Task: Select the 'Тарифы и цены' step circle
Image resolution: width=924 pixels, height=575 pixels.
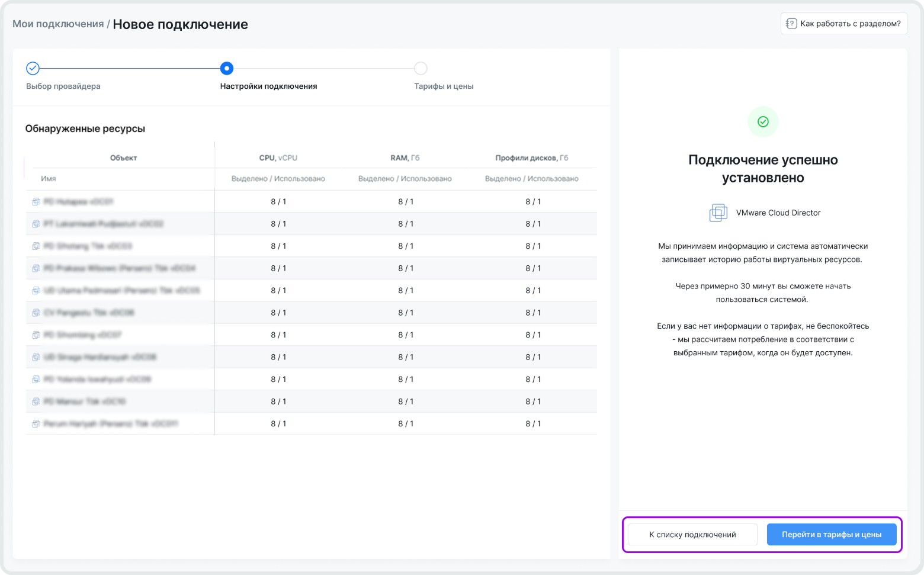Action: click(421, 69)
